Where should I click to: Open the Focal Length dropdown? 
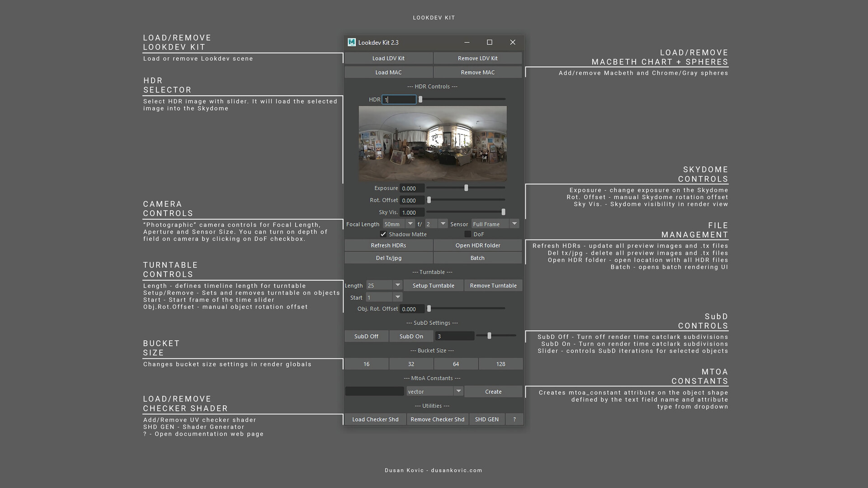pos(410,224)
